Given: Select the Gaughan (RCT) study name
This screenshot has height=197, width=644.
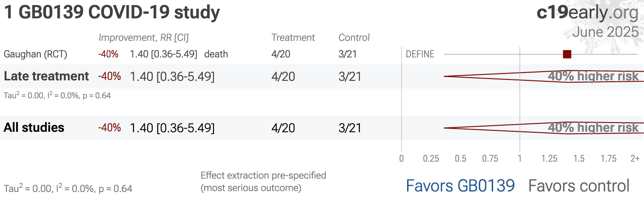Looking at the screenshot, I should pos(35,54).
